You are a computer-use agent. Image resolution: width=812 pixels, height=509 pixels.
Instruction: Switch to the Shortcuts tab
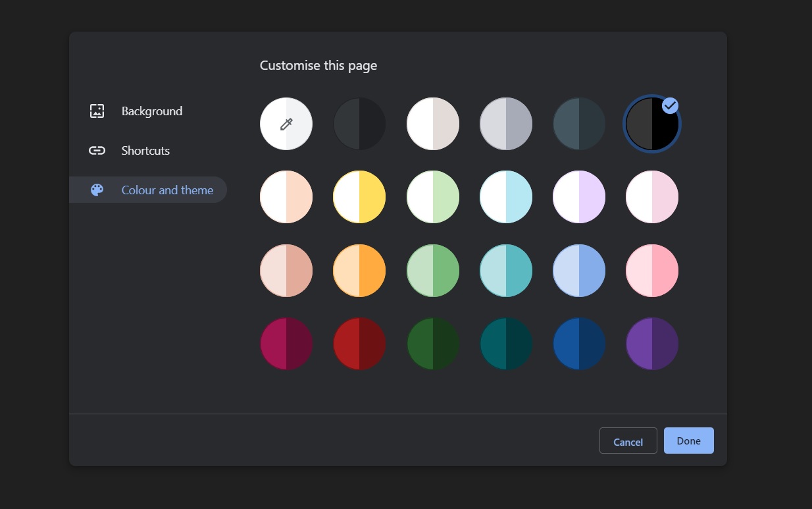click(x=145, y=151)
